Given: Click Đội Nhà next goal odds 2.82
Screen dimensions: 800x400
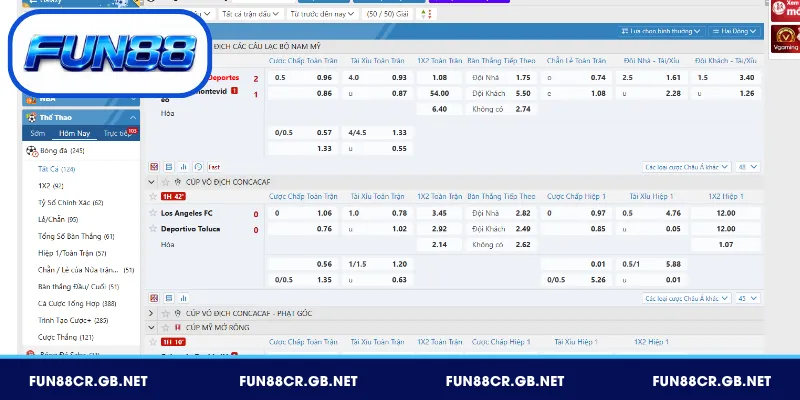Looking at the screenshot, I should (523, 213).
